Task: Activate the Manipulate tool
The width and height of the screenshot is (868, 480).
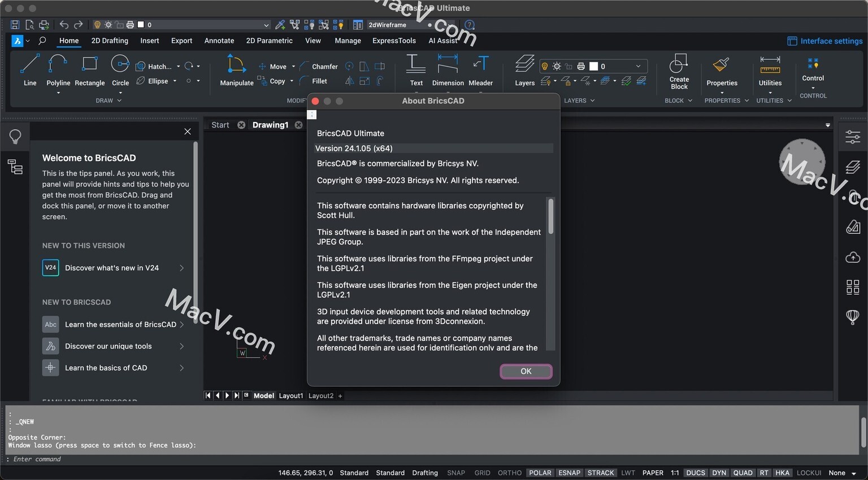Action: 237,70
